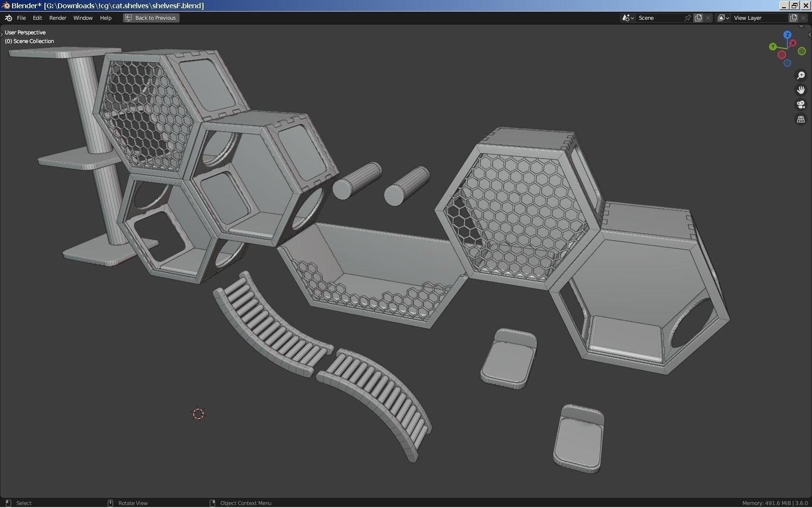Snap view to the X axis on gizmo
812x508 pixels.
793,44
